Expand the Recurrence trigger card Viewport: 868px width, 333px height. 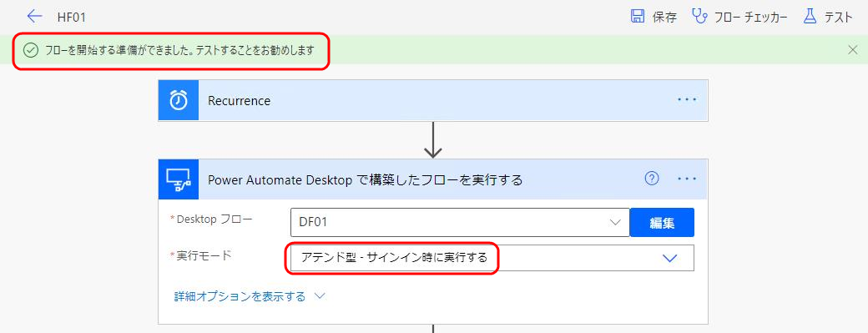(x=433, y=100)
